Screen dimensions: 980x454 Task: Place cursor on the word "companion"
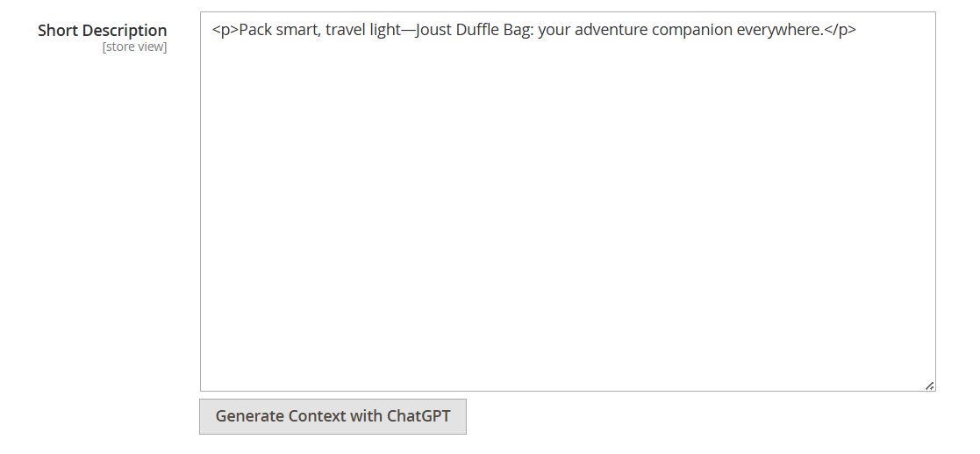tap(688, 30)
